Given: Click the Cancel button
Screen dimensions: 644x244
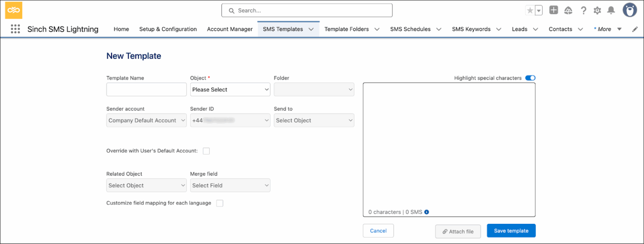Looking at the screenshot, I should coord(378,230).
